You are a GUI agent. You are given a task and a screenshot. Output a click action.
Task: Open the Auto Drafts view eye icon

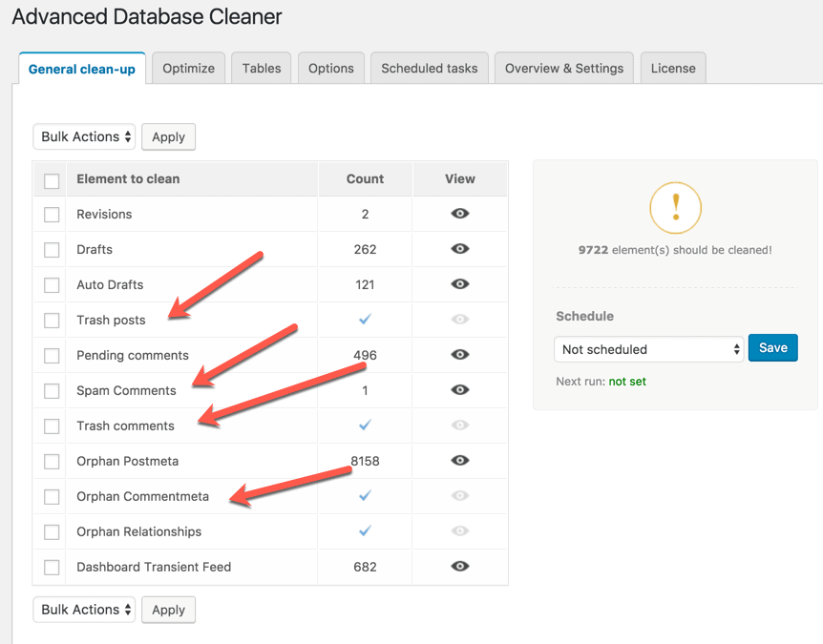[x=460, y=284]
